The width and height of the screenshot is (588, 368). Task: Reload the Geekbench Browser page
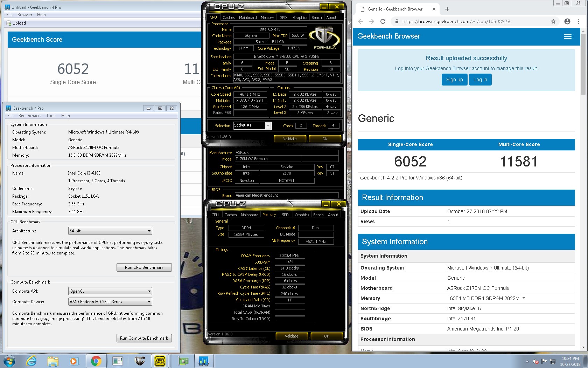pos(383,21)
